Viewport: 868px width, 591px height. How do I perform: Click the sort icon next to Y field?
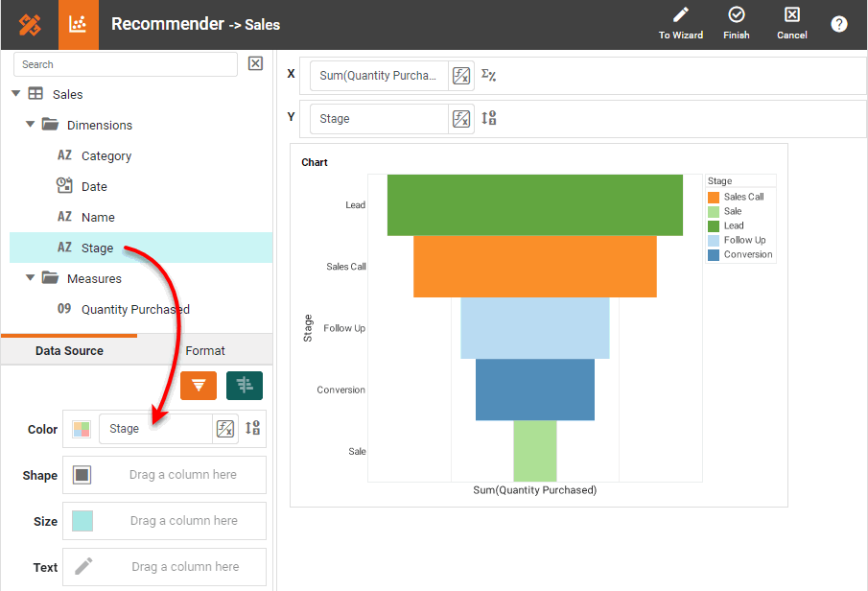[488, 119]
